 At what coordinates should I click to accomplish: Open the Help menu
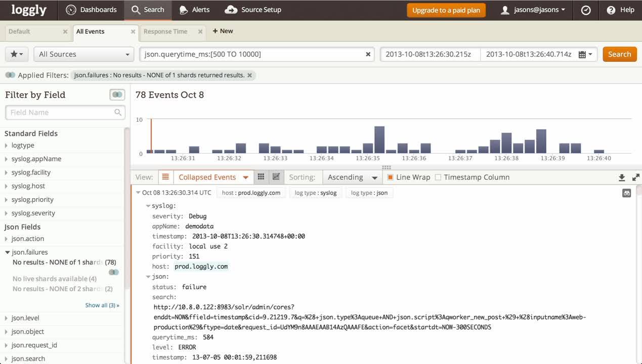pos(620,10)
